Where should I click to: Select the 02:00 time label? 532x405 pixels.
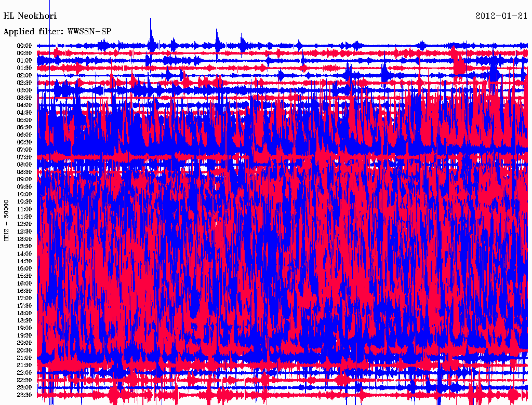point(24,75)
